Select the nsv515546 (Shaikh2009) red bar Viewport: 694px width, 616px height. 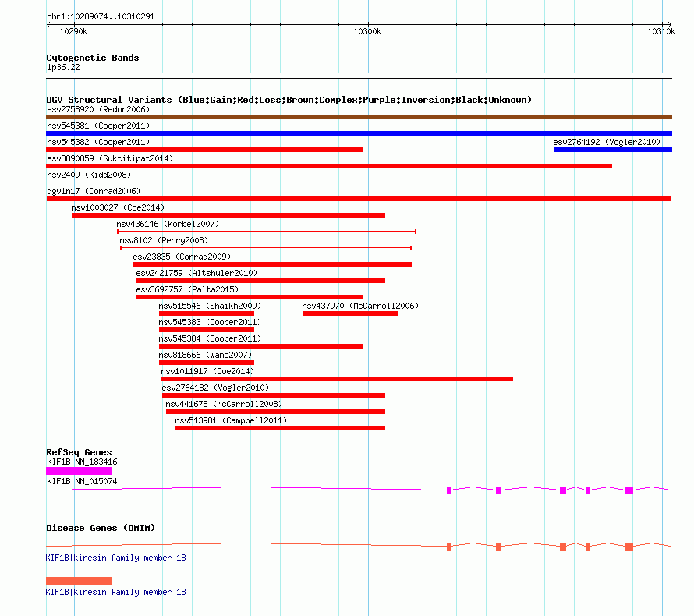coord(207,313)
